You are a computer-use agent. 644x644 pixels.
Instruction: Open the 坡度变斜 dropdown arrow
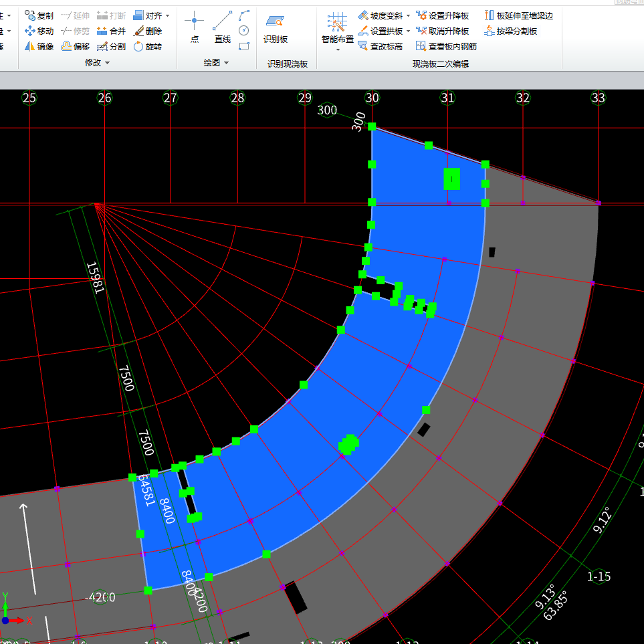408,16
